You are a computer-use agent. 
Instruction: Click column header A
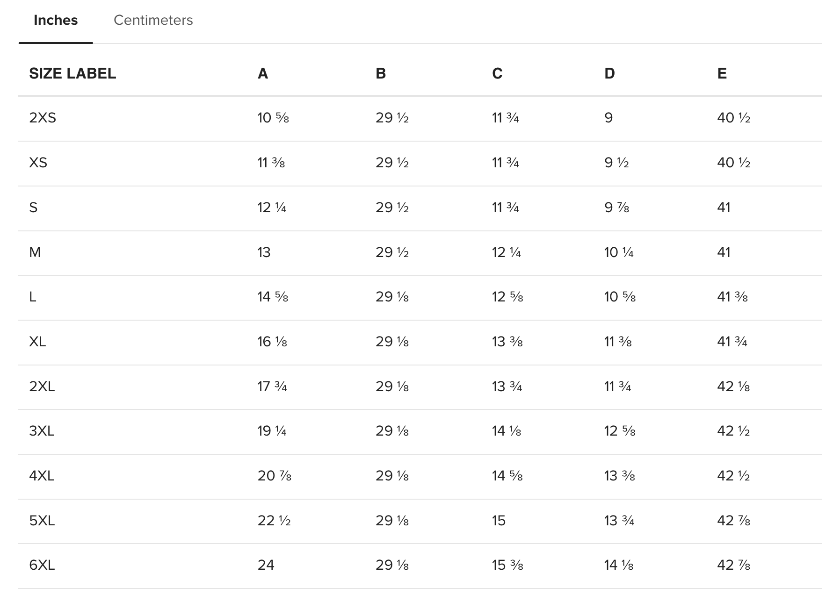263,73
